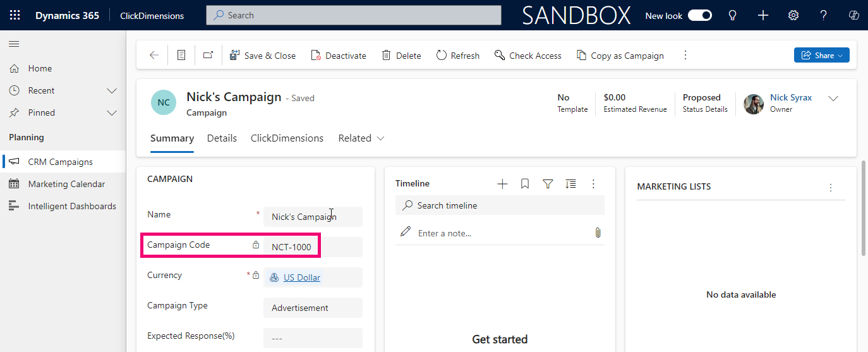This screenshot has width=868, height=352.
Task: Open the Campaign Type dropdown
Action: [313, 308]
